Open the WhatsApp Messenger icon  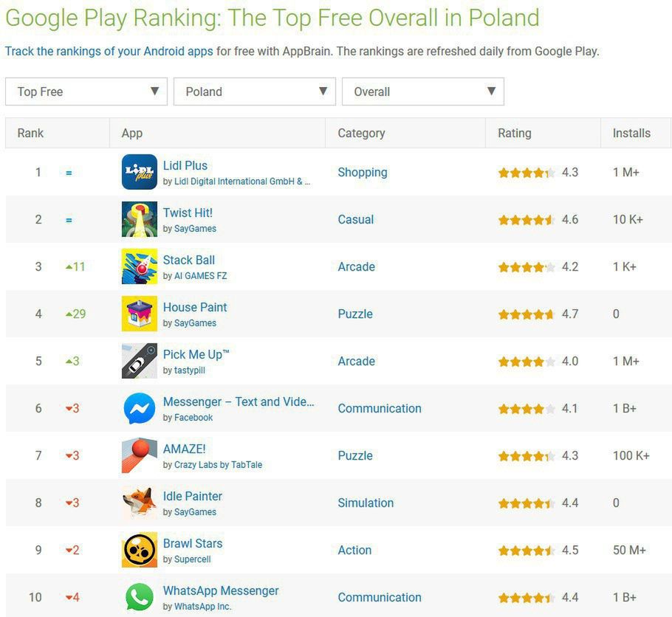click(x=139, y=597)
